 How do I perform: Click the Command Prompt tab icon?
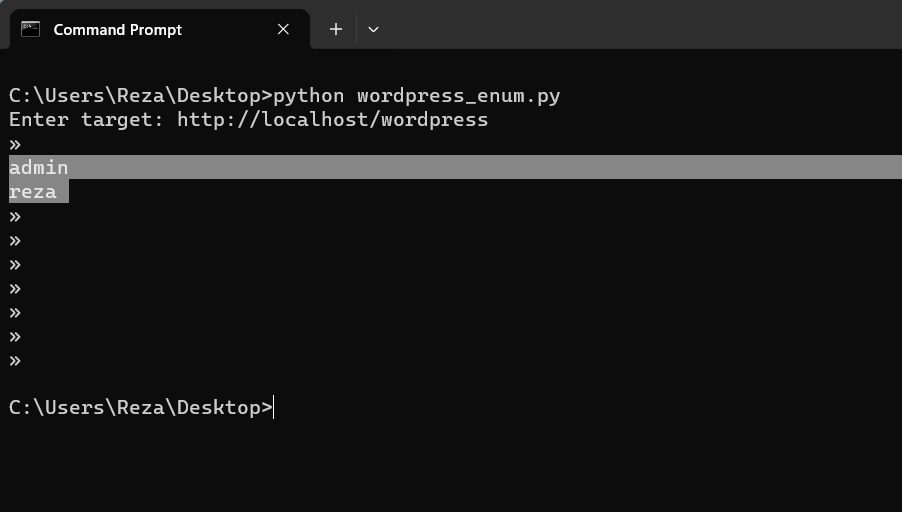pyautogui.click(x=30, y=29)
